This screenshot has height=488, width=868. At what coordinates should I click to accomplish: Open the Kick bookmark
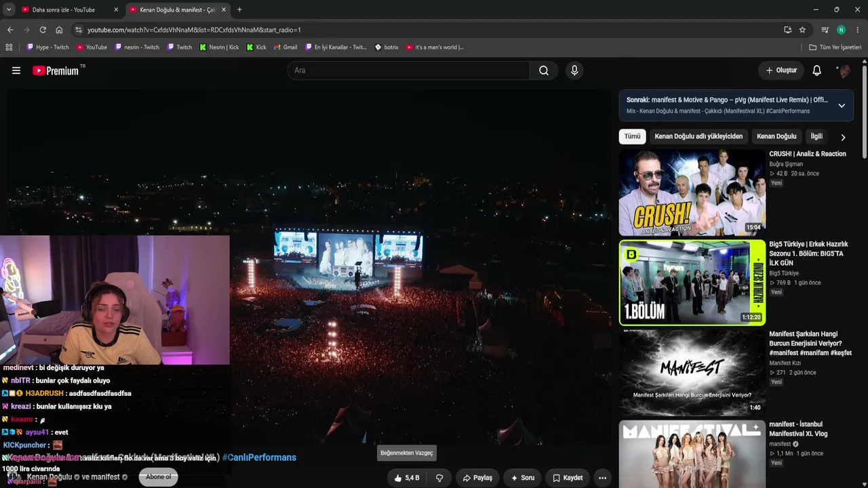(x=256, y=47)
